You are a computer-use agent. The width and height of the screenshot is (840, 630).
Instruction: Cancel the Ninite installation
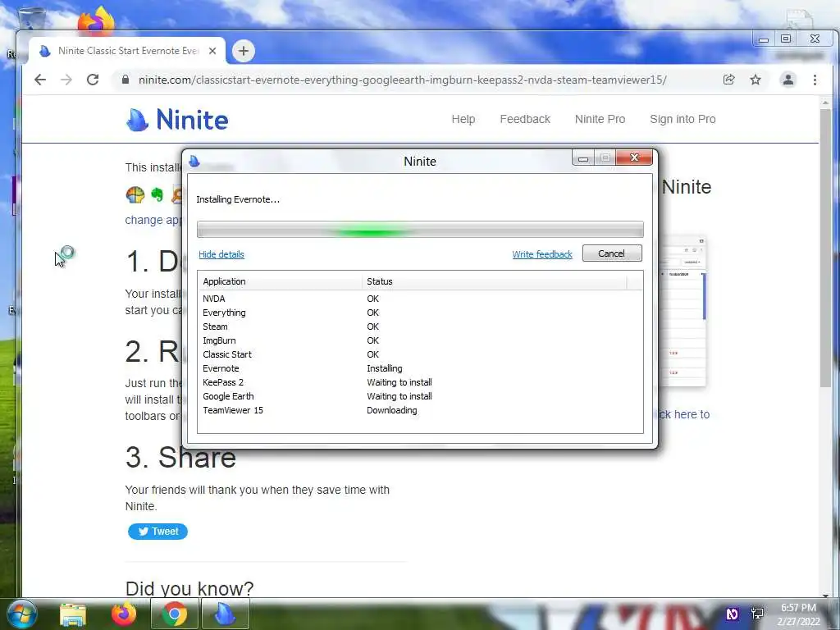(x=612, y=253)
